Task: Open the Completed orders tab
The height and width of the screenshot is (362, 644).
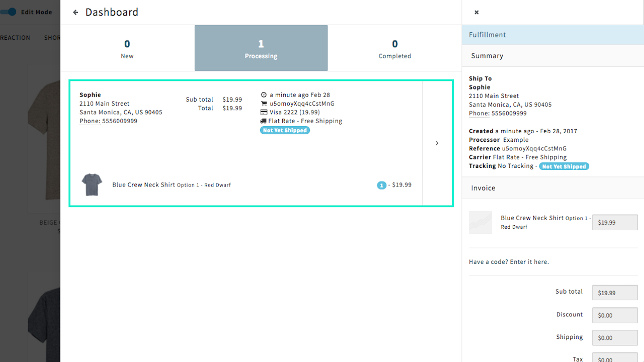Action: pyautogui.click(x=395, y=48)
